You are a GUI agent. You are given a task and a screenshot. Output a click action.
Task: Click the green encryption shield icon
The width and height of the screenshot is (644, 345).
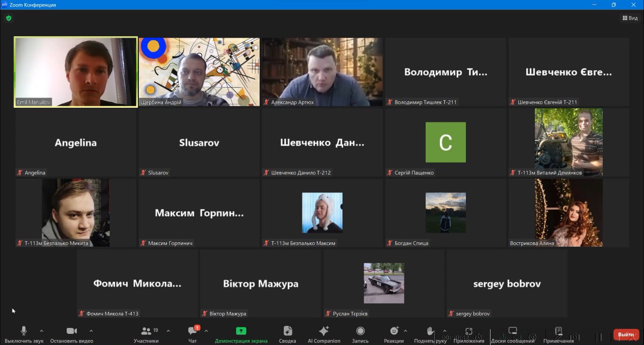[9, 18]
